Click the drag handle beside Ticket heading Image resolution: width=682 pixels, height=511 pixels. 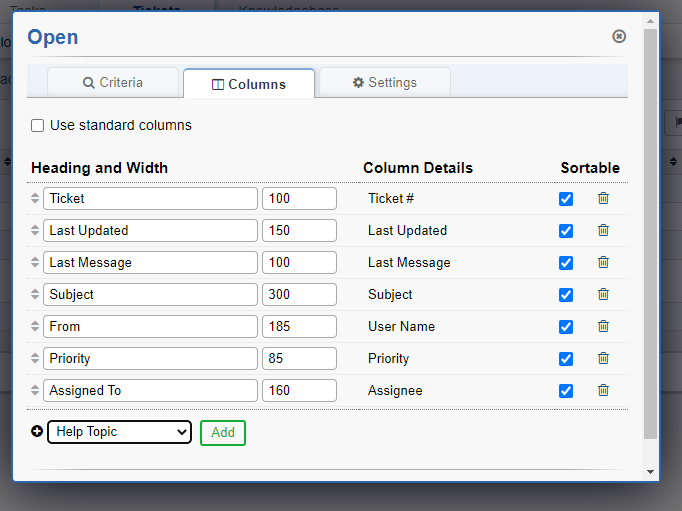35,199
